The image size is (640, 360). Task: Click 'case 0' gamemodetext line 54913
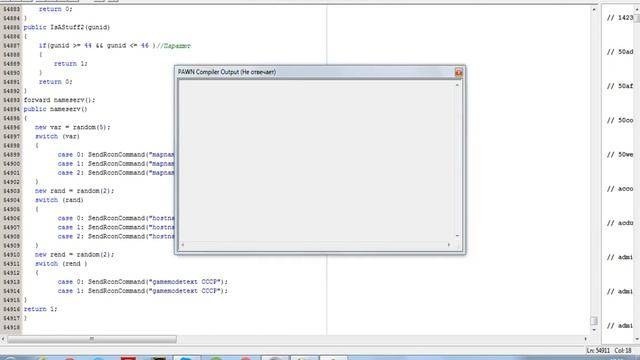(142, 282)
